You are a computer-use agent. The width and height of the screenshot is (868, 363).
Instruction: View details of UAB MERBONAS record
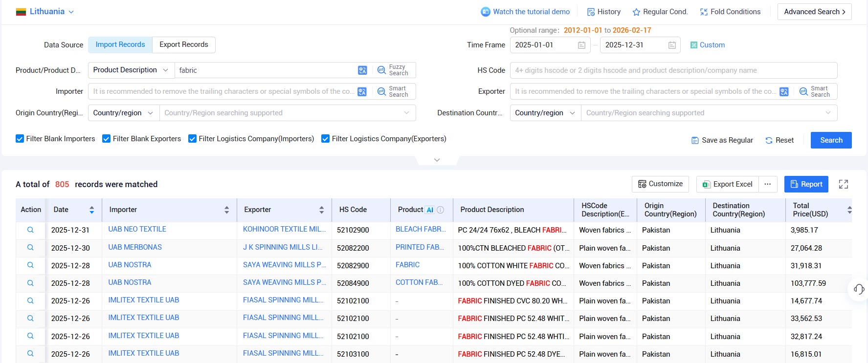tap(30, 247)
